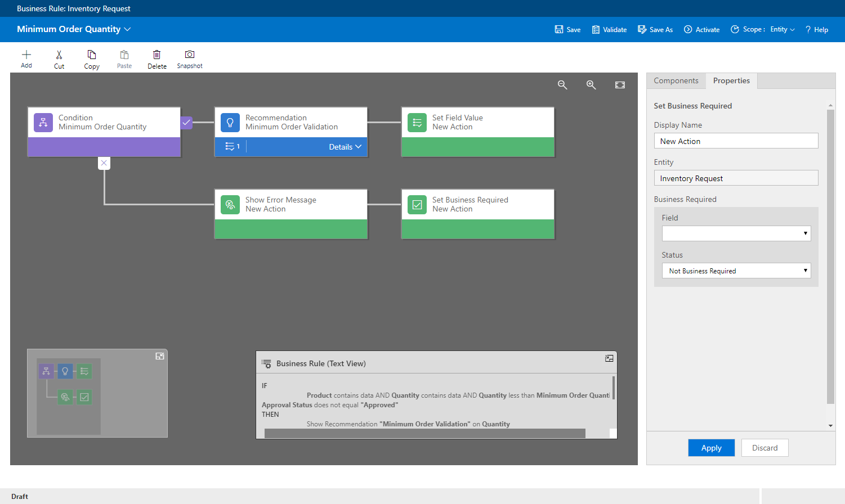Click the Discard button

click(x=764, y=448)
